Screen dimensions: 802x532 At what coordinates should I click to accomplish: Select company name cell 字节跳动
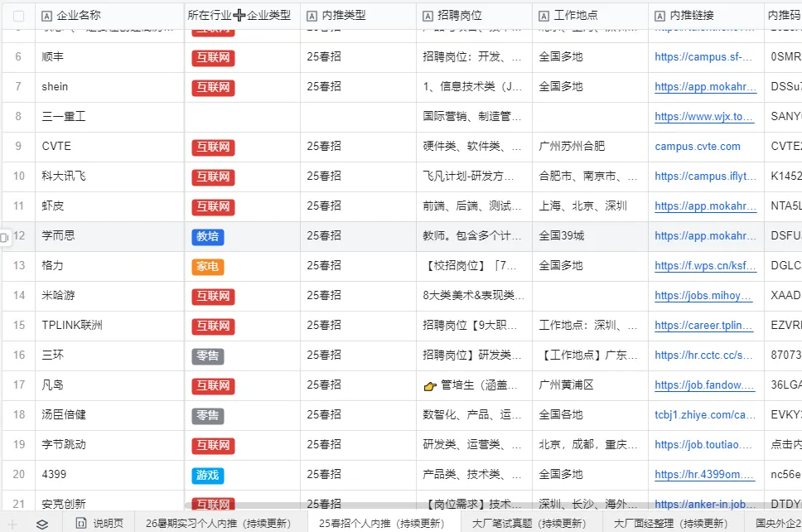point(109,444)
